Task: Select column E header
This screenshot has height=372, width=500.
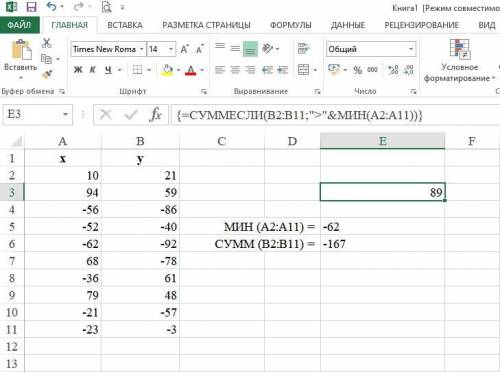Action: click(x=382, y=141)
